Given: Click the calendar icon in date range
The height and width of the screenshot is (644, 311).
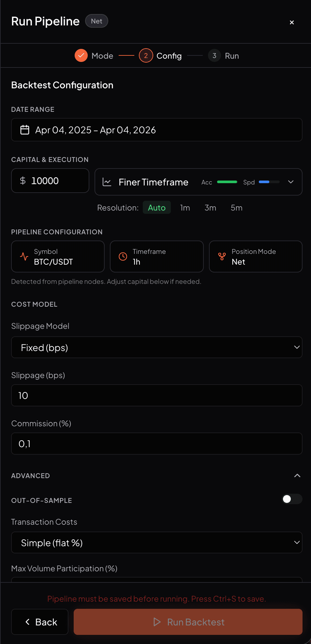Looking at the screenshot, I should [x=25, y=130].
